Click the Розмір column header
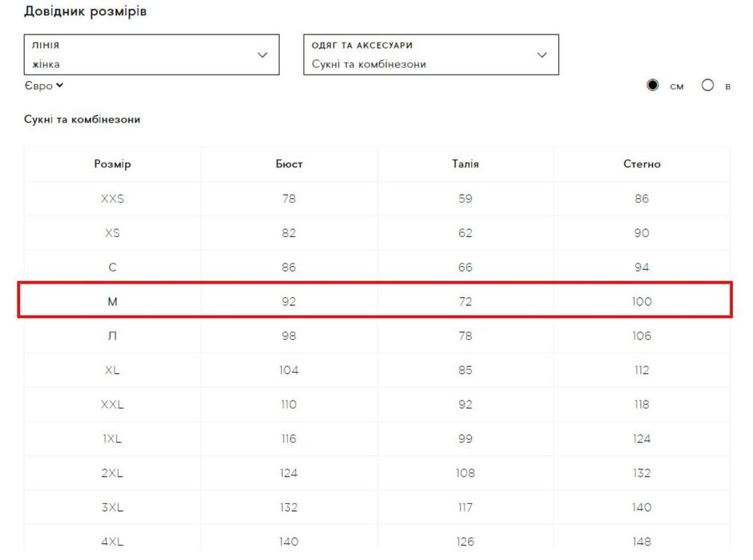Viewport: 753px width, 560px height. (112, 164)
